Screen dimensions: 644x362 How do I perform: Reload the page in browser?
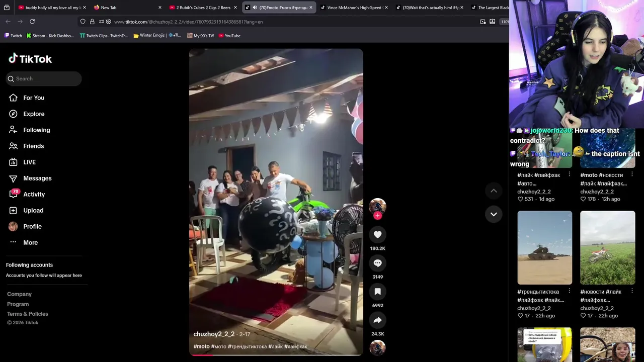pos(32,22)
